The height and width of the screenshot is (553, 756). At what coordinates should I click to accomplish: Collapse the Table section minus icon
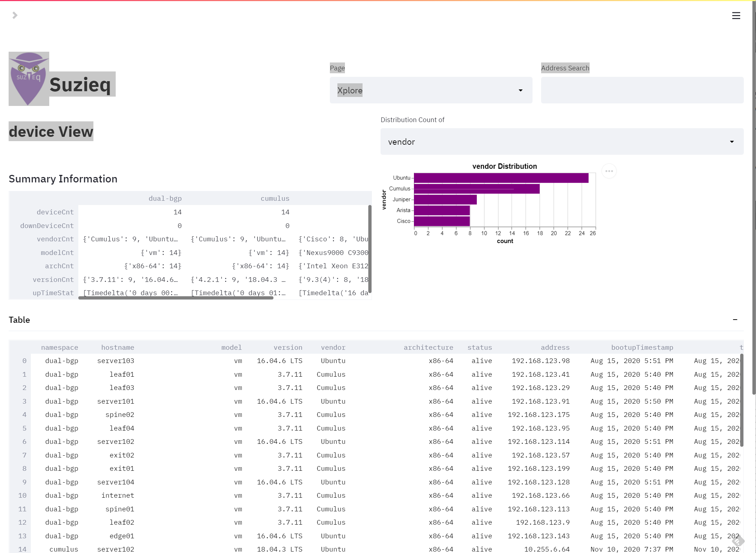click(735, 320)
